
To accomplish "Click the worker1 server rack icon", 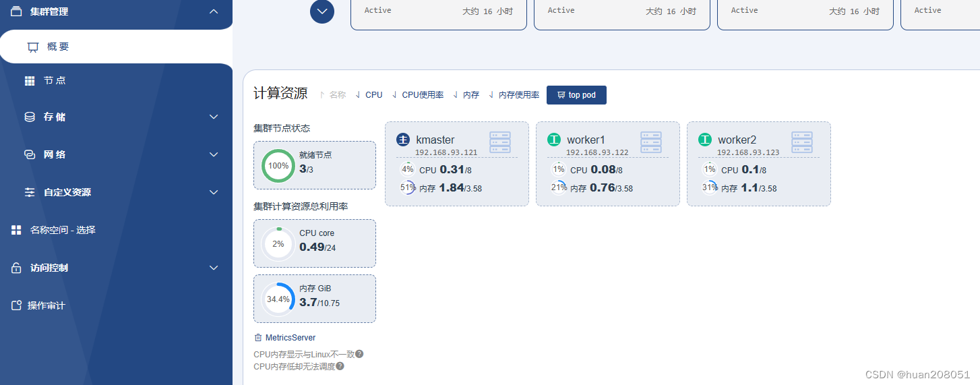I will 651,142.
